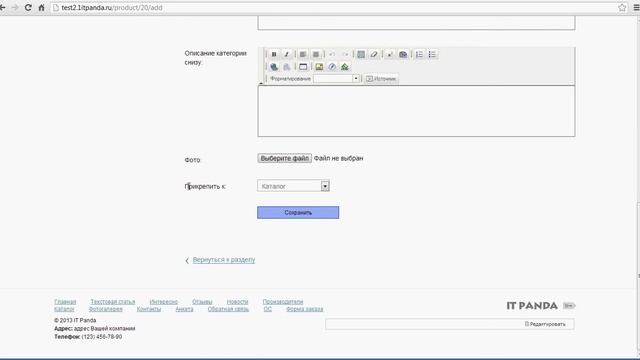Go back using the browser back arrow
This screenshot has height=360, width=640.
pos(2,7)
